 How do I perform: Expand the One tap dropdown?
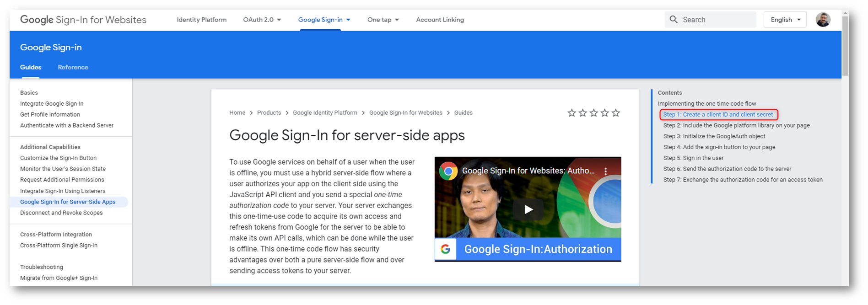(x=383, y=20)
